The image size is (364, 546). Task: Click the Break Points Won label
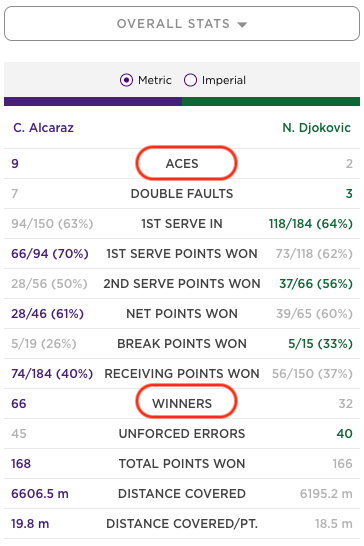click(x=182, y=344)
